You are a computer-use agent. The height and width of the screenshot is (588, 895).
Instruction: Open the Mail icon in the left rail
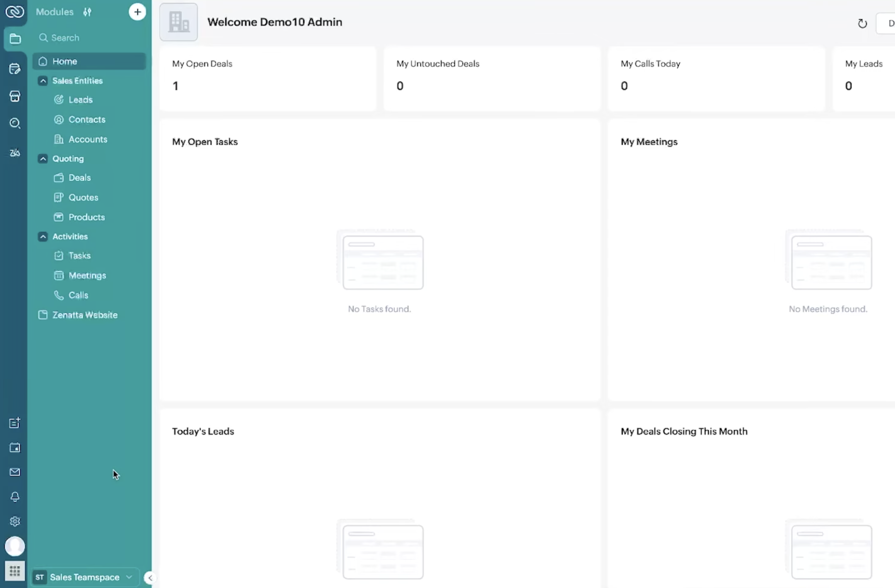pyautogui.click(x=15, y=472)
